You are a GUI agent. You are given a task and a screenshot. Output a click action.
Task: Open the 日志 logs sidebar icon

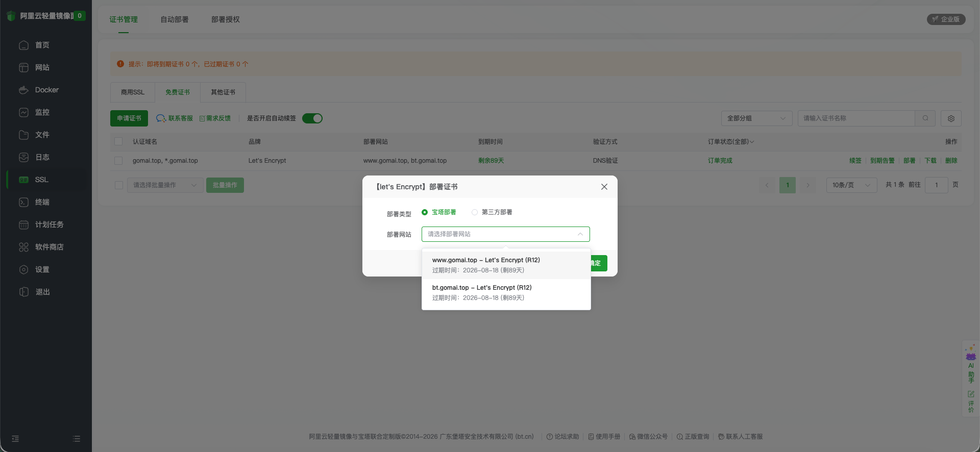(x=23, y=157)
